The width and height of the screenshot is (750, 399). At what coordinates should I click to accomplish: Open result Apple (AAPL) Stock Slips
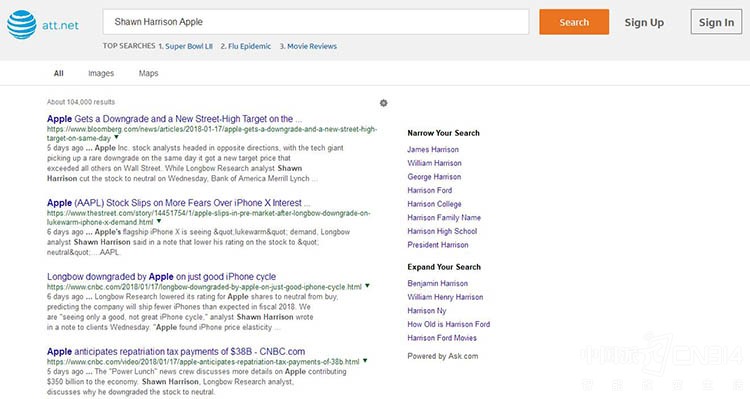click(x=178, y=203)
